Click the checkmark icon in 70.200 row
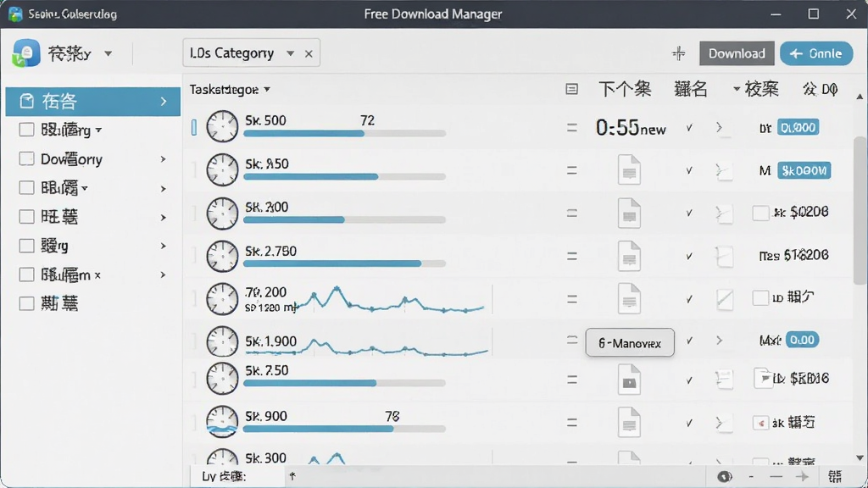 [689, 299]
